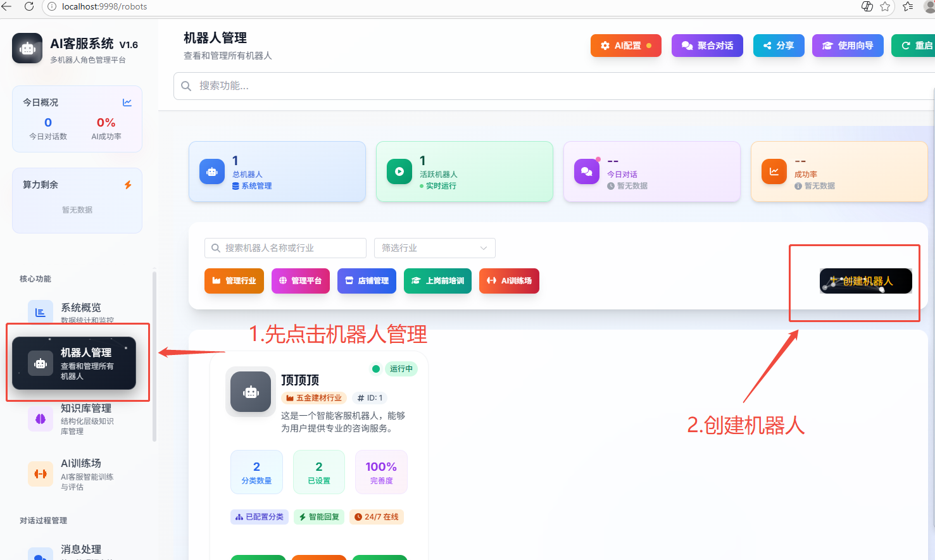The image size is (935, 560).
Task: Expand the 筛选行业 dropdown
Action: pos(434,248)
